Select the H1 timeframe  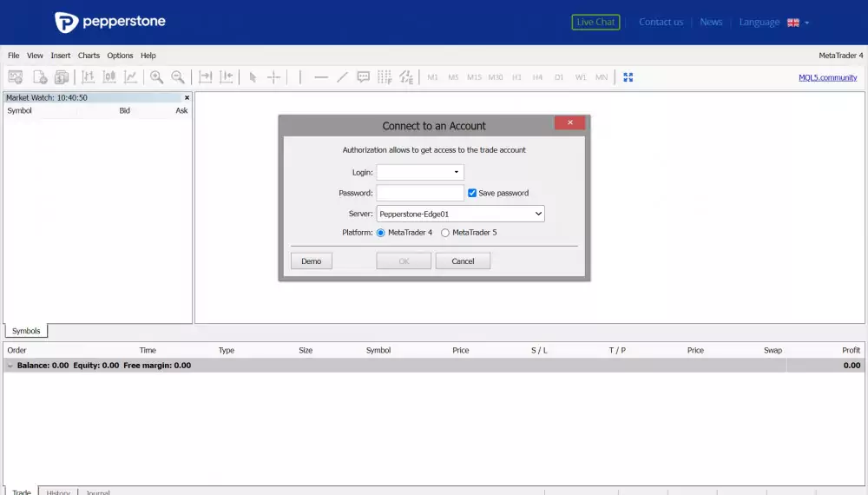[x=516, y=77]
